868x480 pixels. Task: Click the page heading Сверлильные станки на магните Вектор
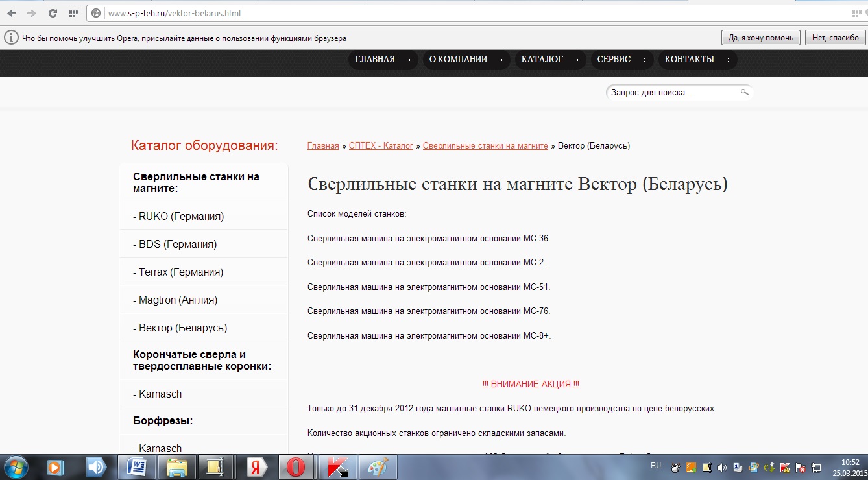click(x=518, y=184)
